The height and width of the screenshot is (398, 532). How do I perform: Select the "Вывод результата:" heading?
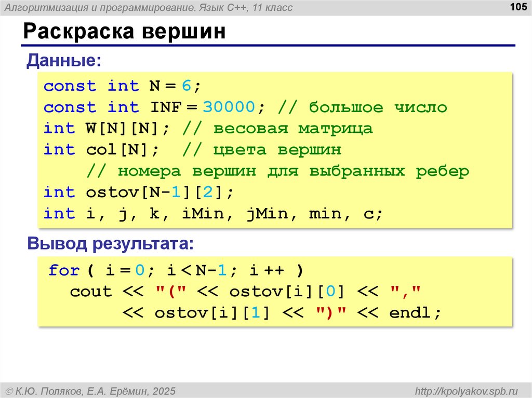(110, 243)
